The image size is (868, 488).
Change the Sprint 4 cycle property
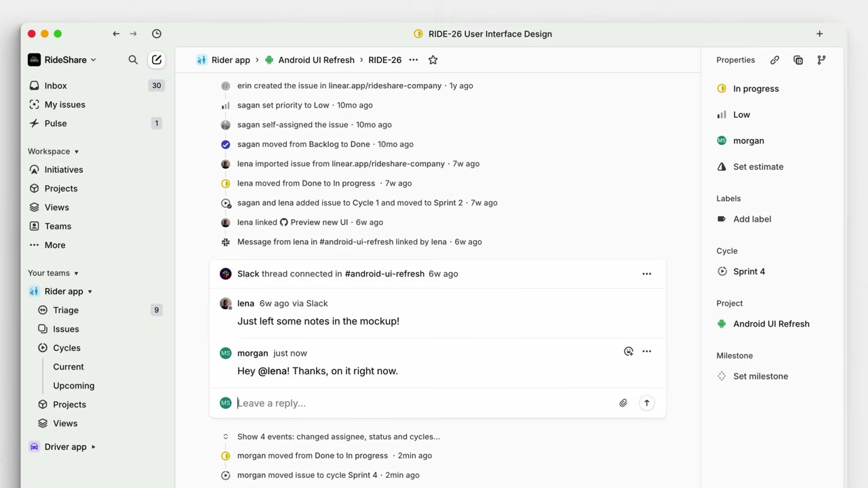pos(741,272)
